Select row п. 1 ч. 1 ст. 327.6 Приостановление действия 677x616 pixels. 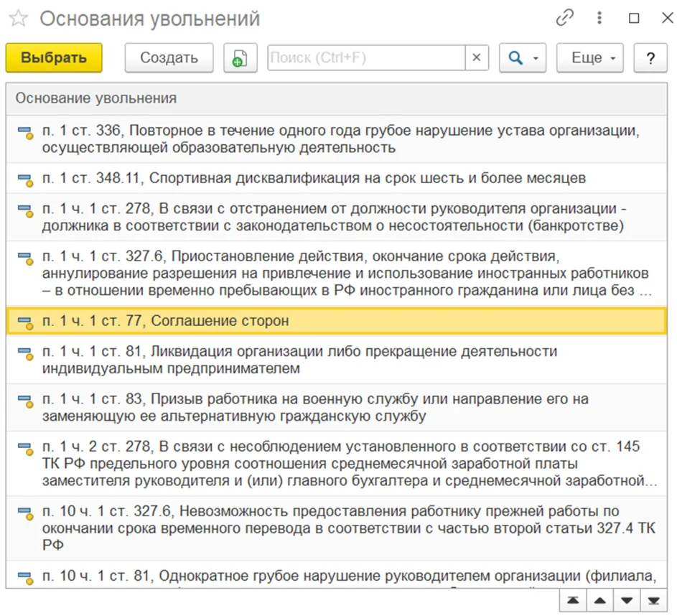[x=336, y=274]
